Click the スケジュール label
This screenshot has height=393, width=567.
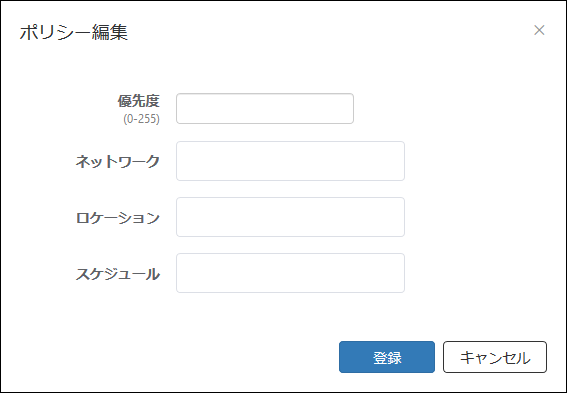coord(118,274)
